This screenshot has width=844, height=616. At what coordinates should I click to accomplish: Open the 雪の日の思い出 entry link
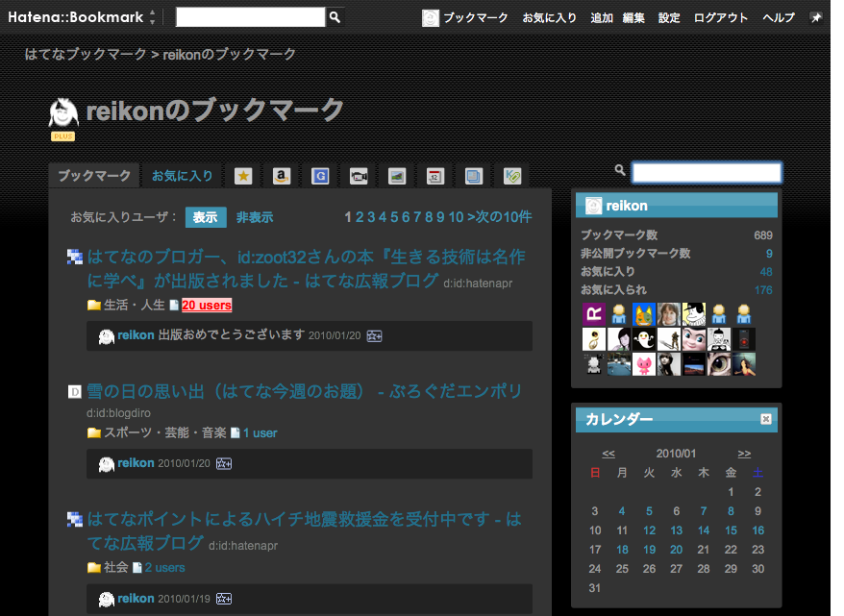point(305,391)
